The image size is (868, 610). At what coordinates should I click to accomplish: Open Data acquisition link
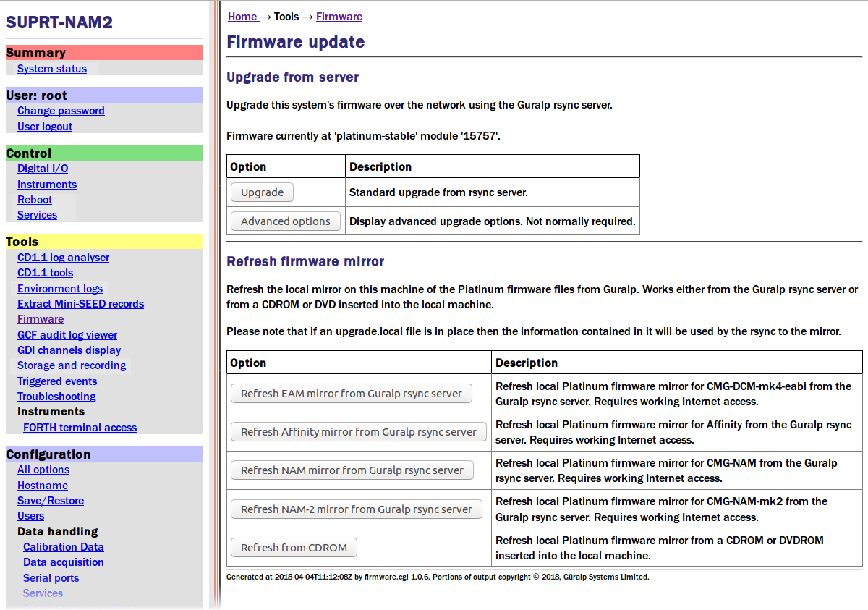[64, 562]
